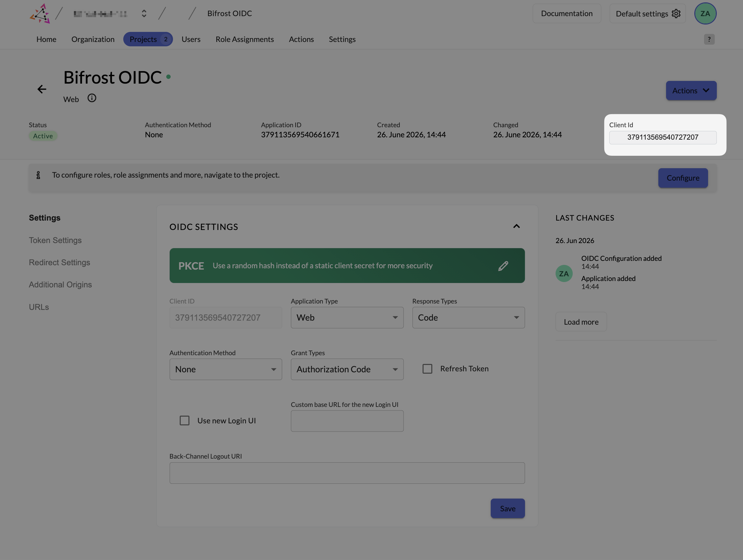Select the Projects tab
Viewport: 743px width, 560px height.
pos(148,39)
